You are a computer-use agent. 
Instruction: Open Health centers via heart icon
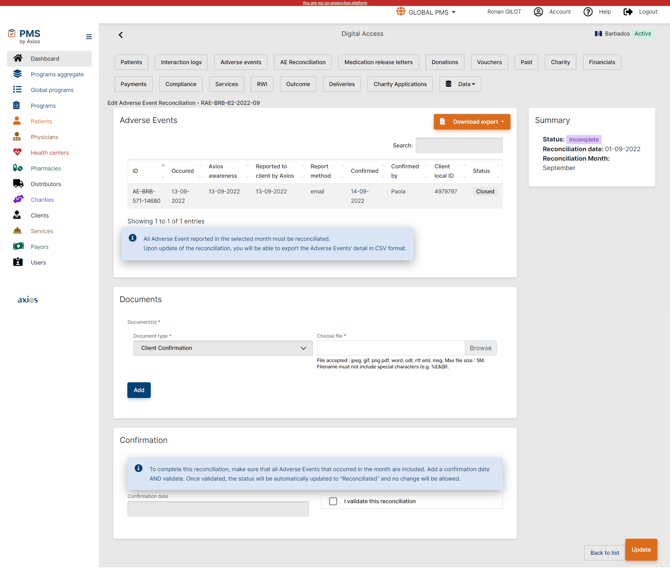17,153
